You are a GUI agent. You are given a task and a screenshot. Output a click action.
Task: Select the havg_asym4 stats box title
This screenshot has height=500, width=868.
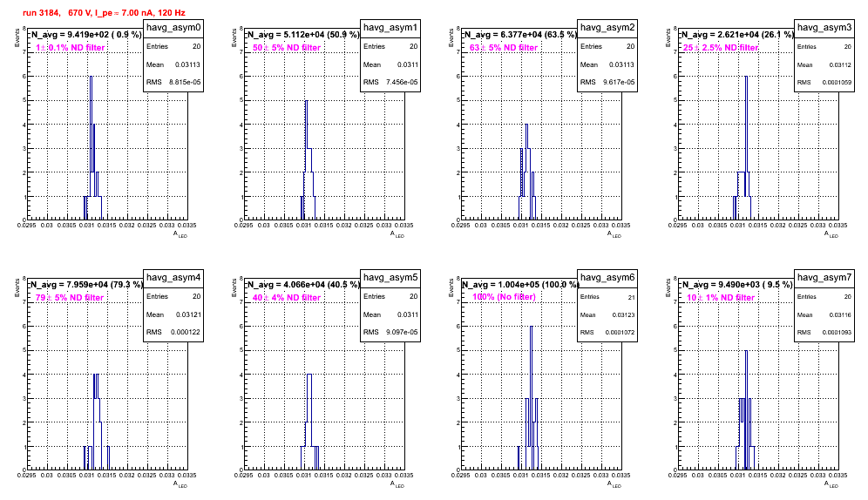(173, 278)
